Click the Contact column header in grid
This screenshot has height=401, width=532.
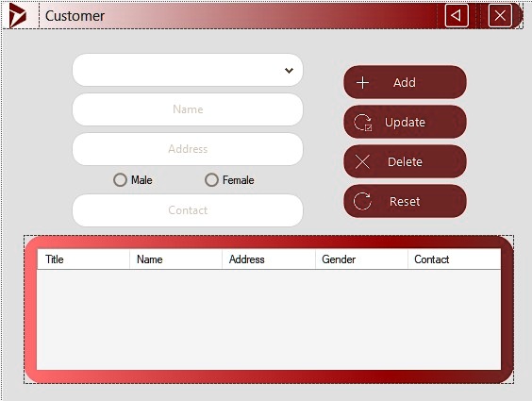click(455, 259)
